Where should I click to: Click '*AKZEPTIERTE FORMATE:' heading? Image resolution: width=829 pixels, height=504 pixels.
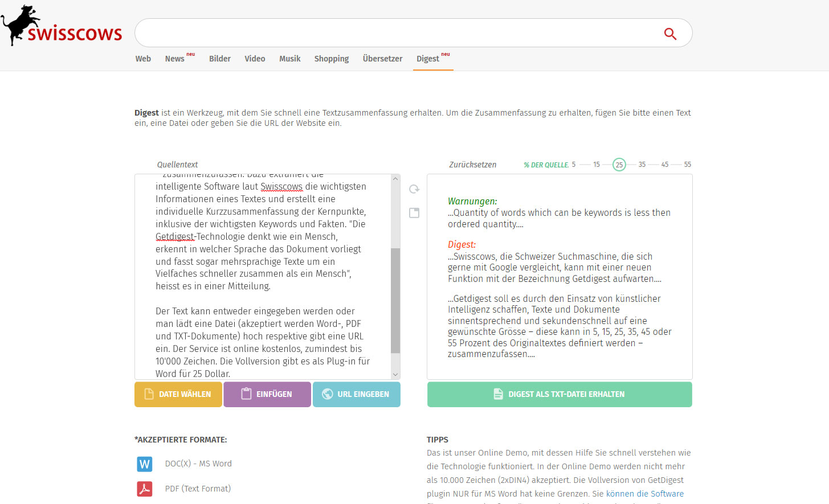point(181,440)
